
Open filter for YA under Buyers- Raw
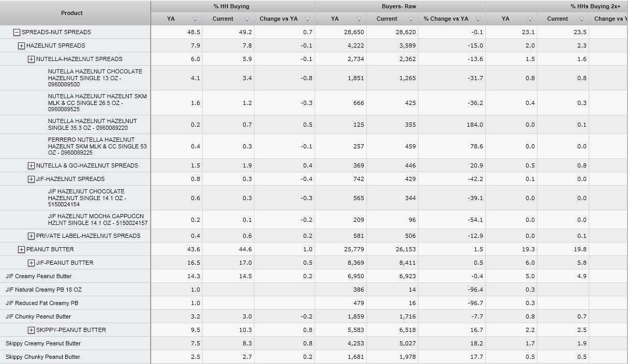click(359, 19)
